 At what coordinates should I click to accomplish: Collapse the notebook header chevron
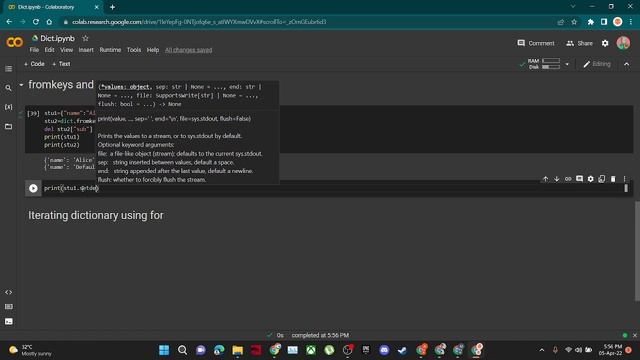point(627,64)
